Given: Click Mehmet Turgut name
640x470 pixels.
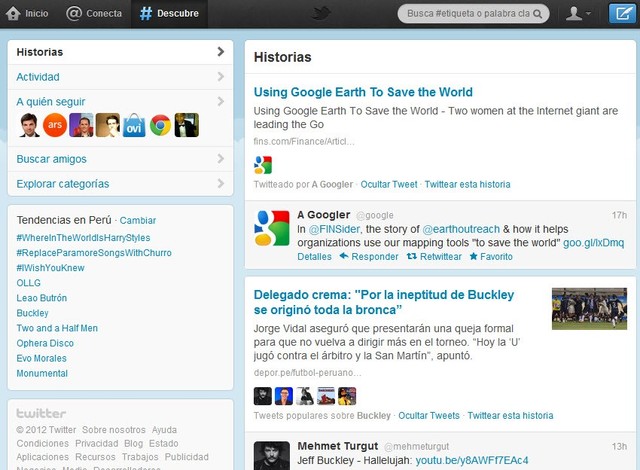Looking at the screenshot, I should point(338,446).
